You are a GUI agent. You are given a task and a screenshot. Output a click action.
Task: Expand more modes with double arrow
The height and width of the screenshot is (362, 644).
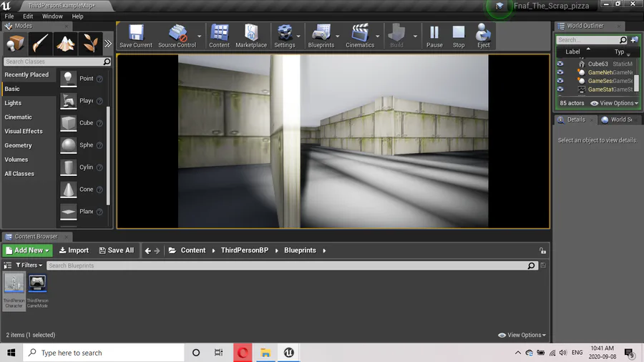107,44
